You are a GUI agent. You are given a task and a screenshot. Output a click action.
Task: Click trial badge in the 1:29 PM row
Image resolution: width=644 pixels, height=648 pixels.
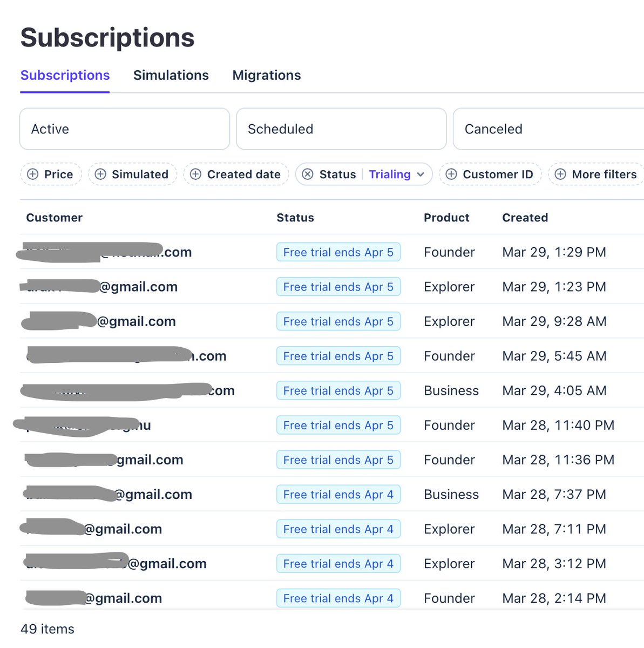tap(338, 252)
